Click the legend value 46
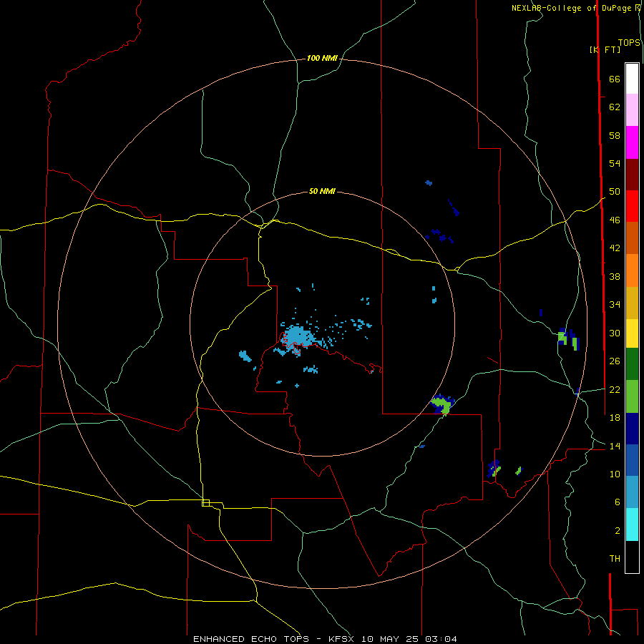The image size is (644, 644). coord(615,220)
